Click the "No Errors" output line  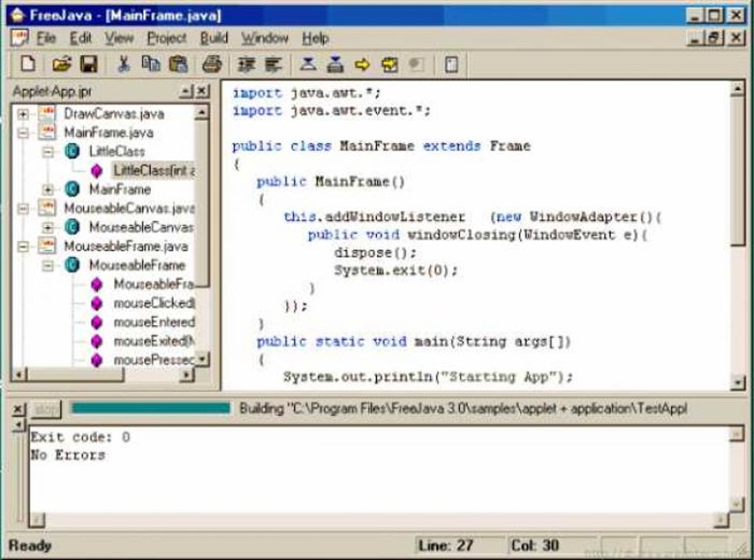[68, 455]
